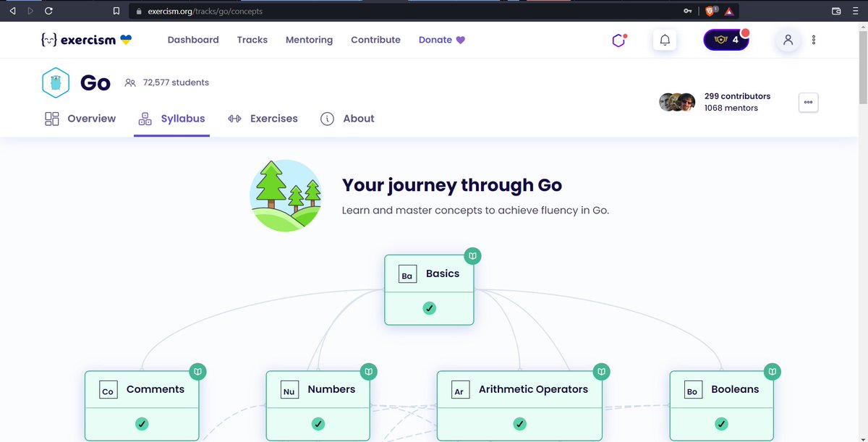Click the book badge on Basics card
Viewport: 868px width, 442px height.
472,255
